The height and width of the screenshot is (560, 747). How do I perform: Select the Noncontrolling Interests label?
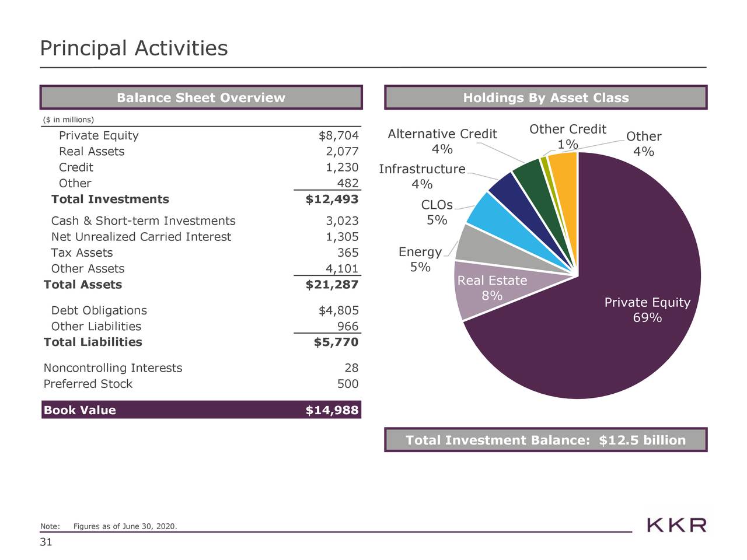pyautogui.click(x=113, y=368)
